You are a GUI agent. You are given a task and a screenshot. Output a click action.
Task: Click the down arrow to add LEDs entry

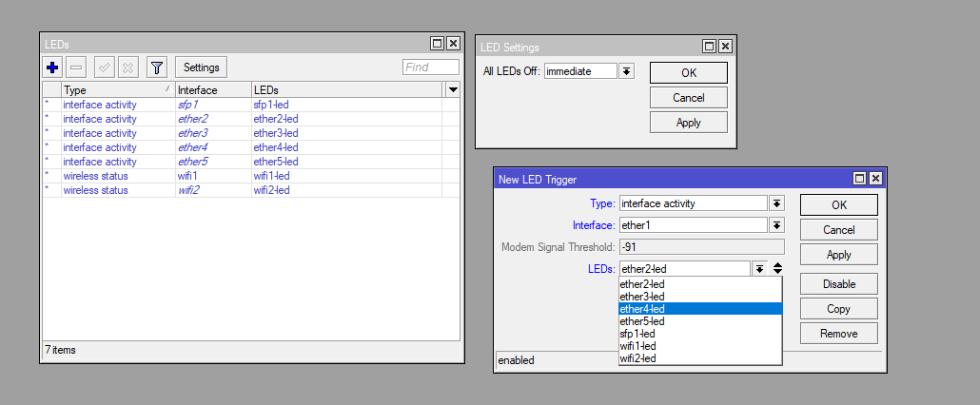coord(777,273)
